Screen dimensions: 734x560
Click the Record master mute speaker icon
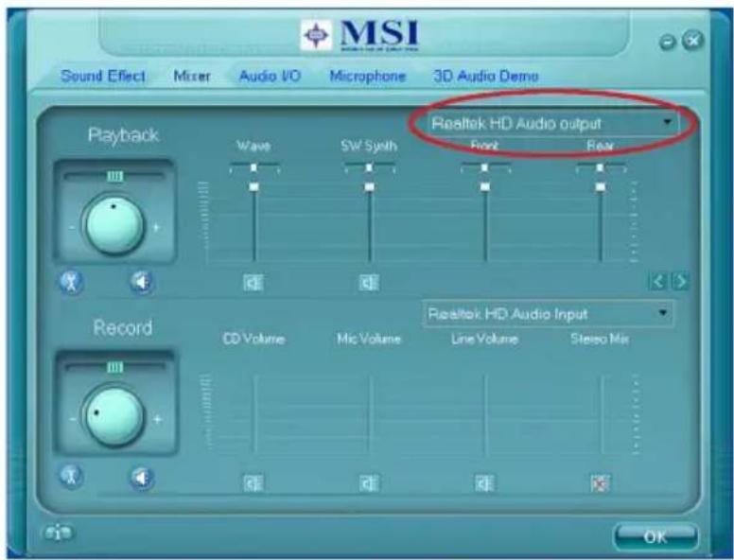141,478
